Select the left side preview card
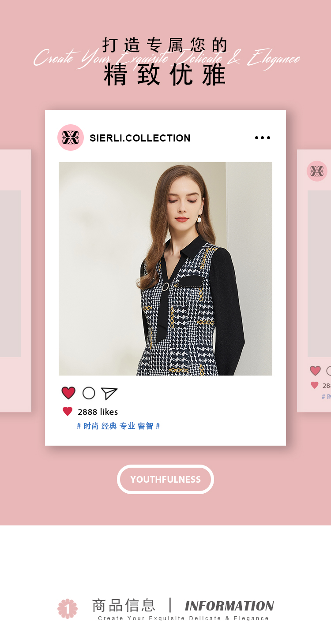 point(15,281)
